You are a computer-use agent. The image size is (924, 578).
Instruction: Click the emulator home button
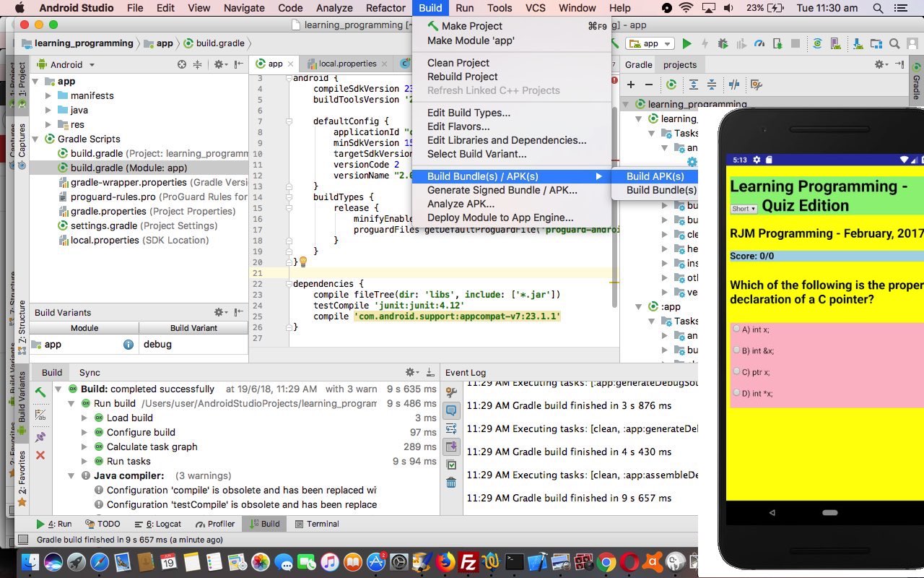(829, 513)
